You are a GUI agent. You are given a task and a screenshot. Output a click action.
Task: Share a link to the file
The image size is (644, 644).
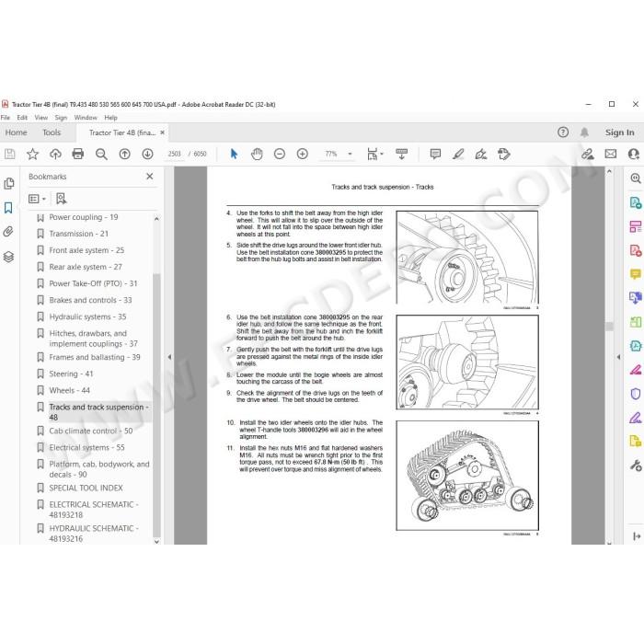pos(587,154)
